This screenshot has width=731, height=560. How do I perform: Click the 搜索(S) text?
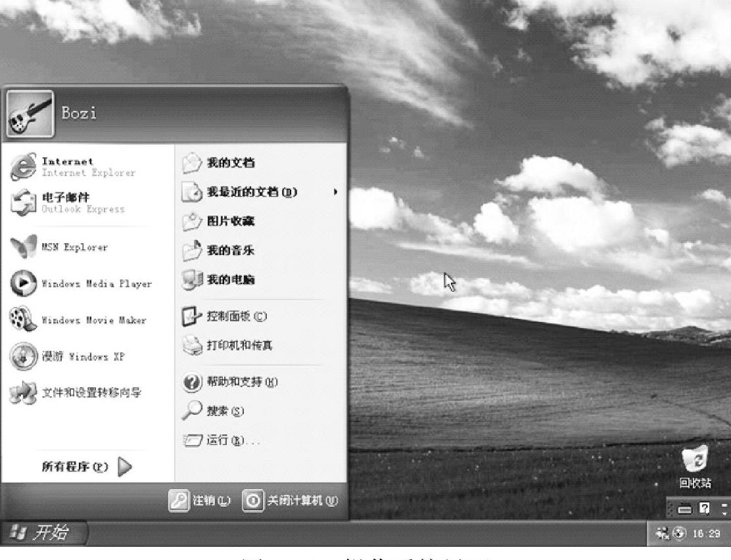tap(225, 411)
